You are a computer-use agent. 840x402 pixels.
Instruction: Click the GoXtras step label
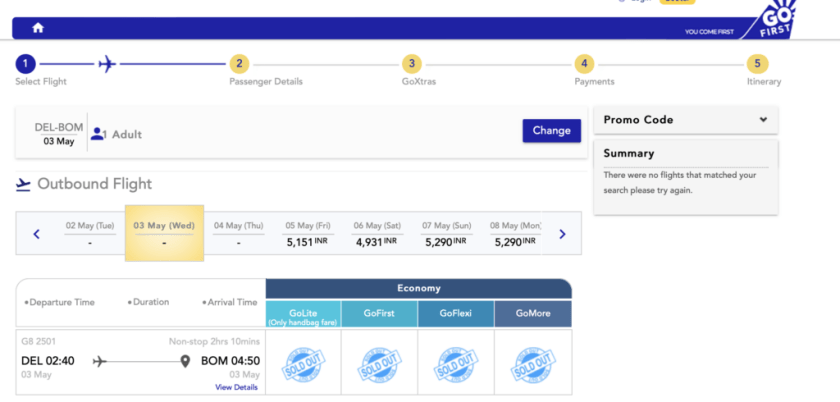click(x=419, y=82)
